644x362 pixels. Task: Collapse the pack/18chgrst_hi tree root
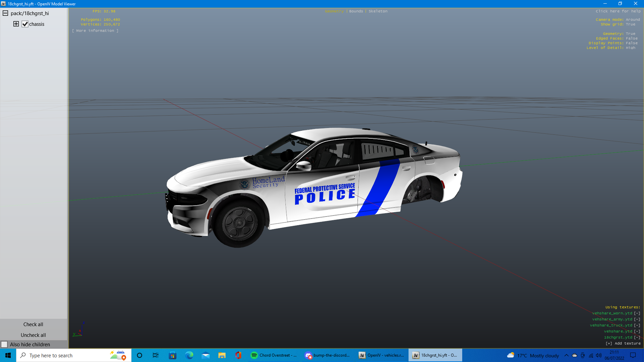5,13
